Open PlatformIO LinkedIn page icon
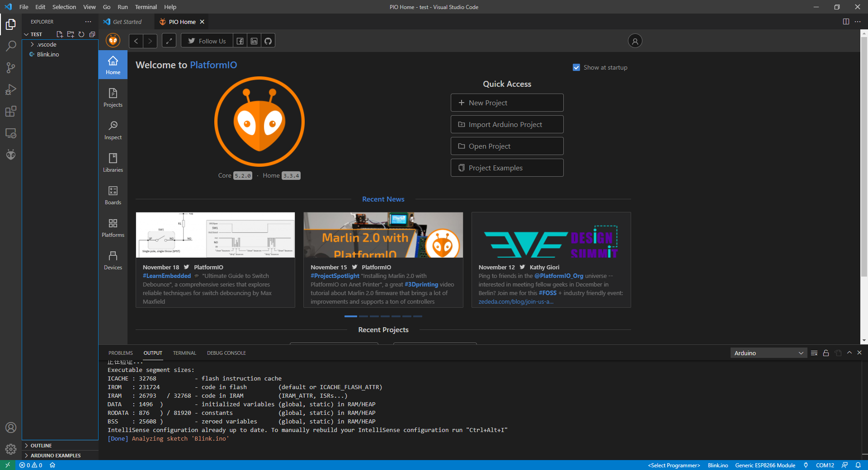 point(254,41)
